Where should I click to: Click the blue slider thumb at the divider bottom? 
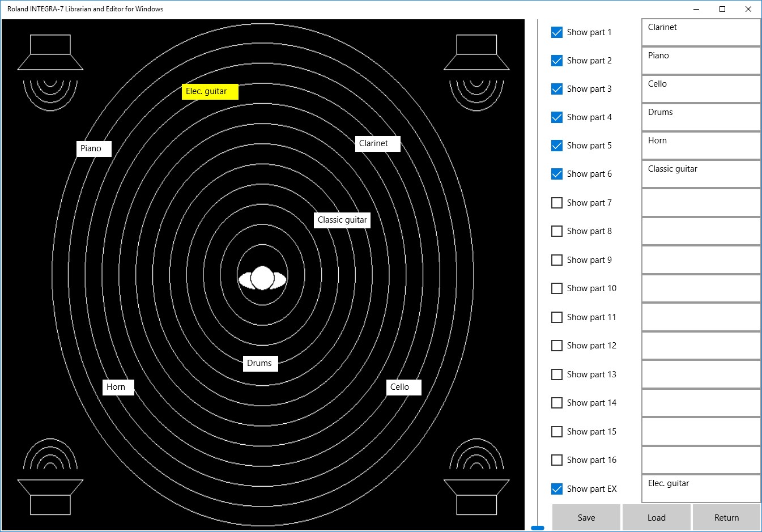(x=538, y=528)
